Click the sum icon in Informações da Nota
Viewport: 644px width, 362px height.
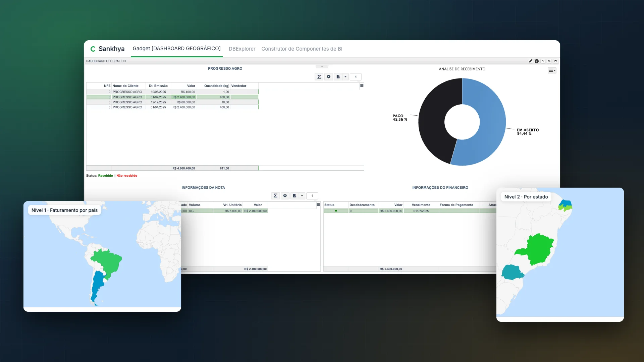tap(275, 196)
